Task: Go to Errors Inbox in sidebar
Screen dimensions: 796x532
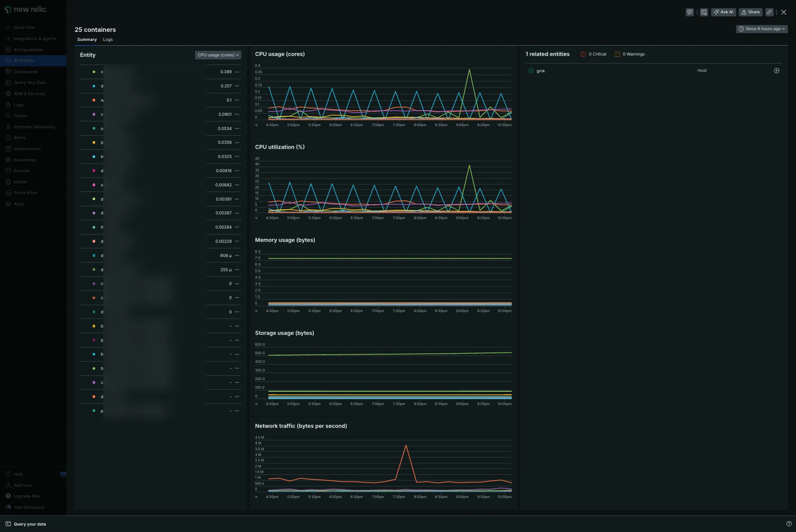Action: click(x=25, y=193)
